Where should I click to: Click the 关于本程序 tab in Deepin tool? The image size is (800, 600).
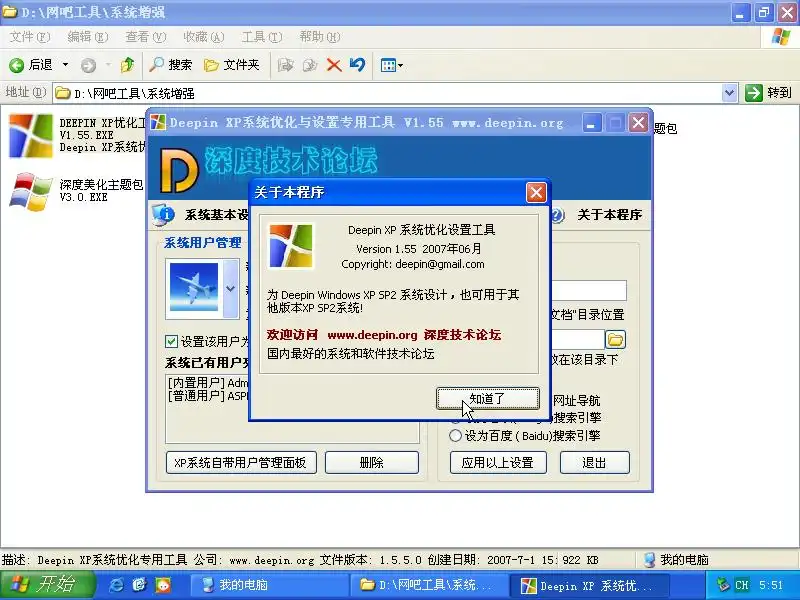pyautogui.click(x=609, y=215)
